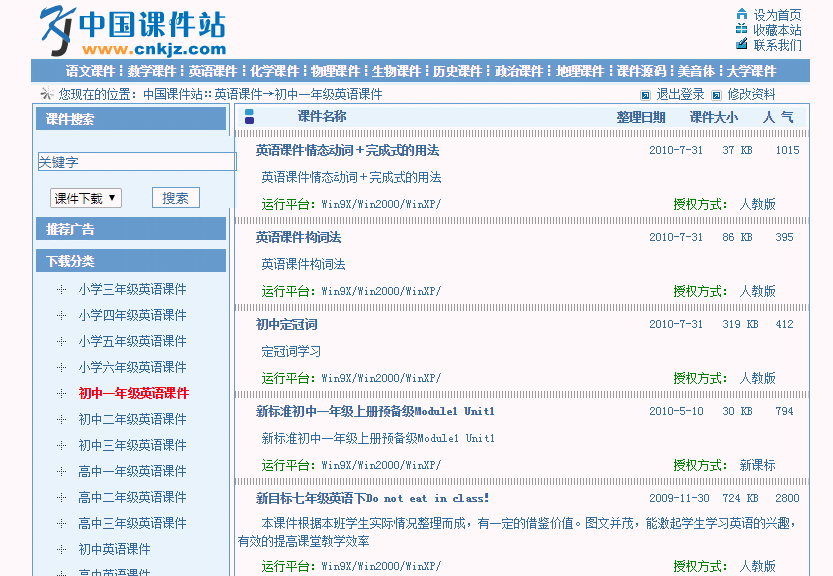Open 地理课件 in the navigation bar
The width and height of the screenshot is (833, 576).
click(x=580, y=71)
